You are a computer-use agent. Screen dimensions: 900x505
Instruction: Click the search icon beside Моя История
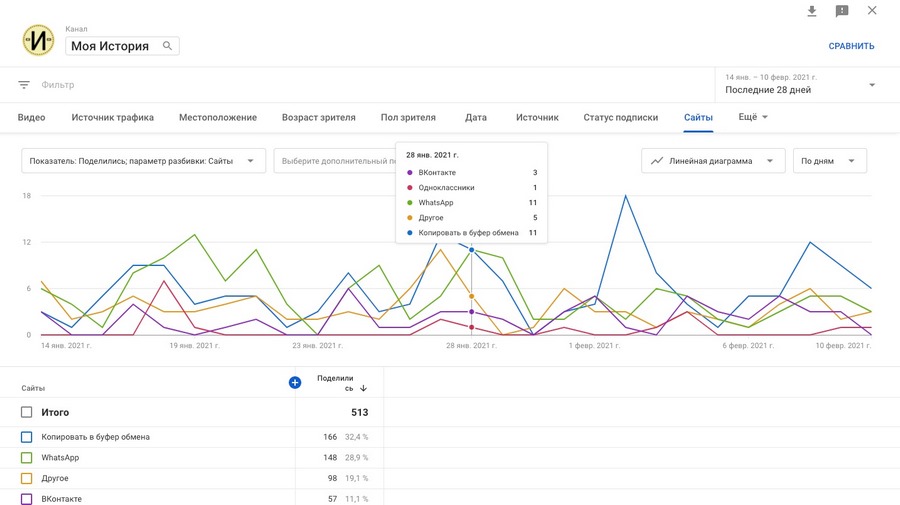coord(168,45)
